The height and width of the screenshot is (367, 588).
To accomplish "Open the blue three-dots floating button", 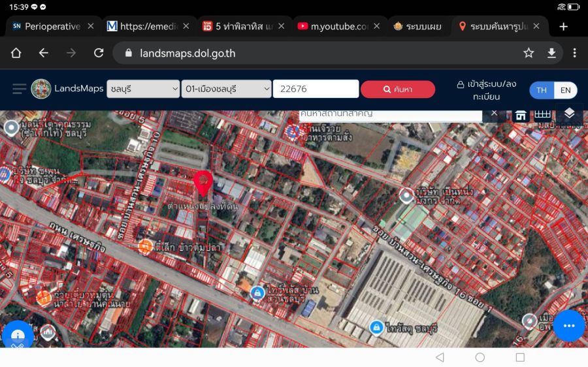I will pyautogui.click(x=568, y=326).
